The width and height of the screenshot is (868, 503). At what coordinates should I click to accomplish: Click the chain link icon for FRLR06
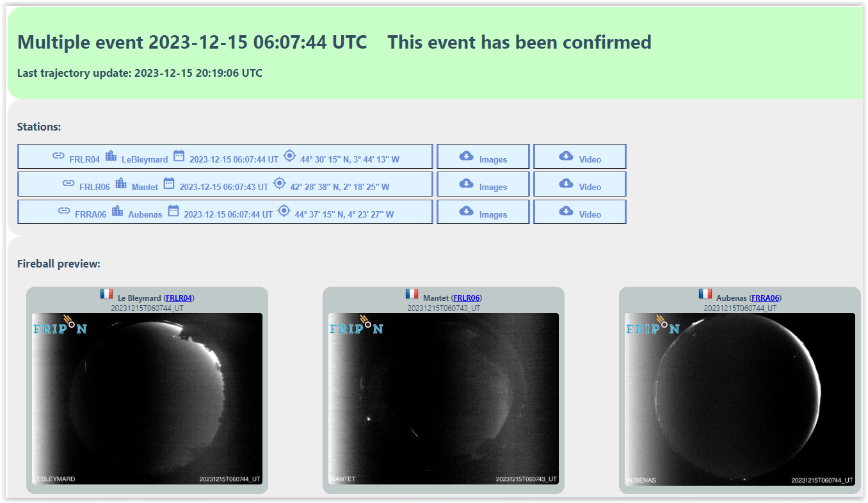coord(68,183)
